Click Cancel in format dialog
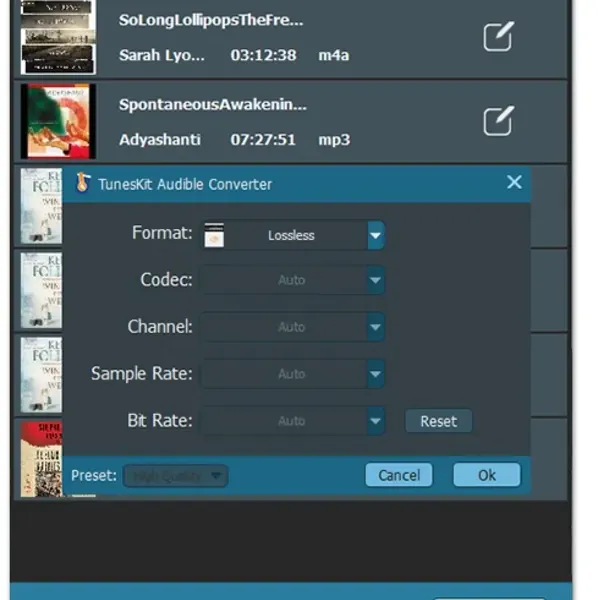The image size is (598, 600). (x=399, y=475)
